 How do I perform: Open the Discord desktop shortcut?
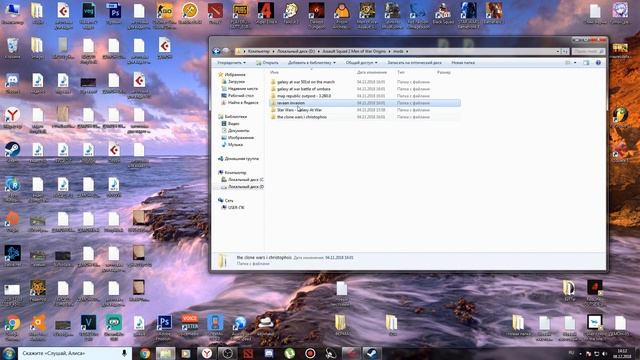click(12, 84)
